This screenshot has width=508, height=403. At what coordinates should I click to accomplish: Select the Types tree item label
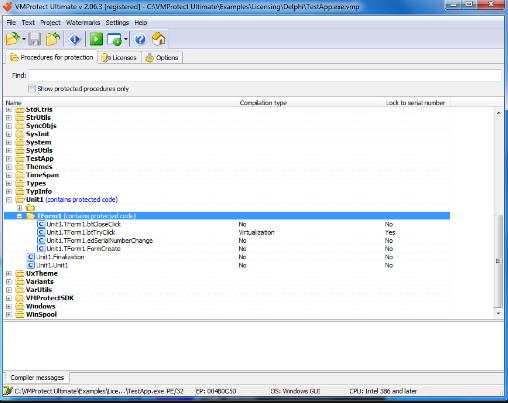click(x=36, y=183)
